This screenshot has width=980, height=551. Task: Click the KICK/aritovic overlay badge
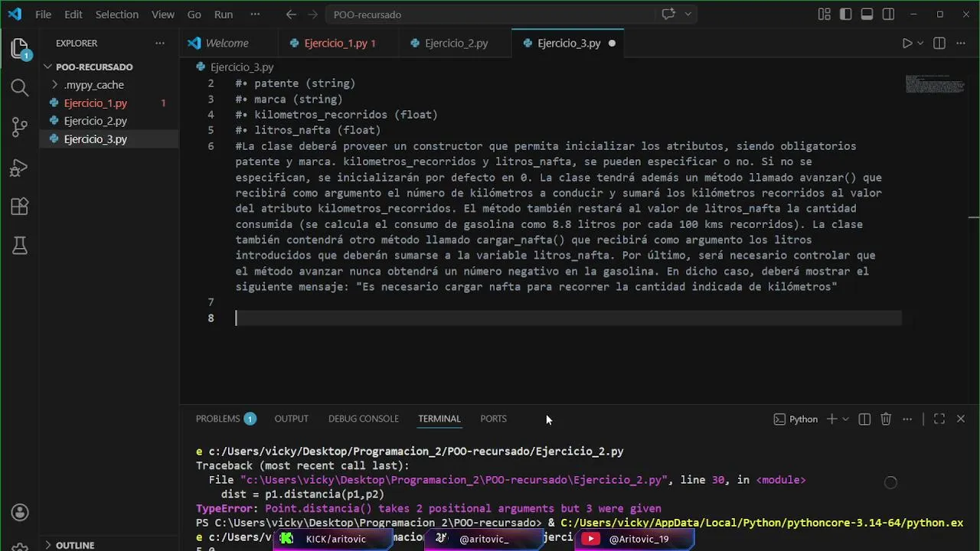333,539
